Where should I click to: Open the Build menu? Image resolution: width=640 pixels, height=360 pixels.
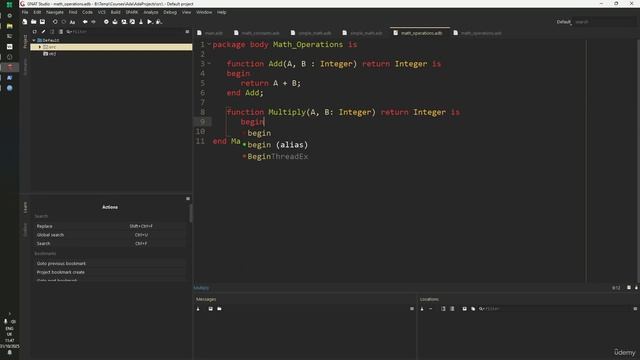click(x=116, y=12)
